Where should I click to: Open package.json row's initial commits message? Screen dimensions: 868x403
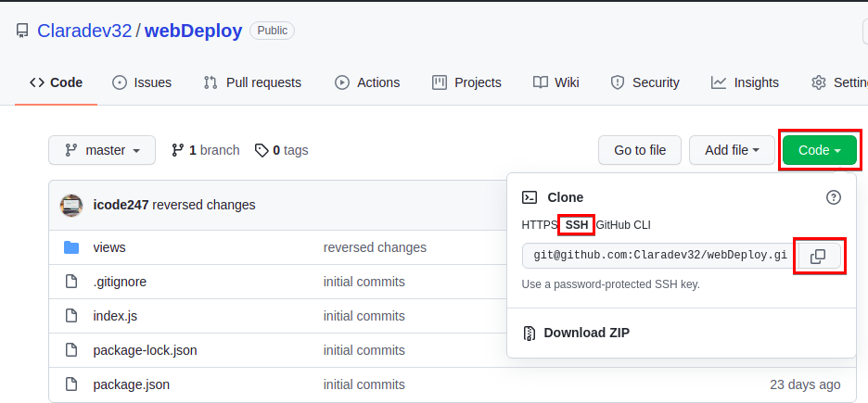(x=364, y=384)
